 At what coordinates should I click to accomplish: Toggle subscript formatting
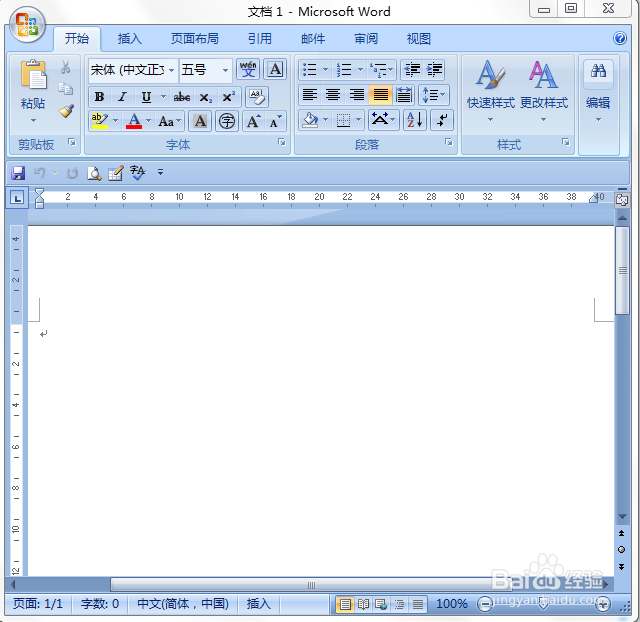coord(205,97)
